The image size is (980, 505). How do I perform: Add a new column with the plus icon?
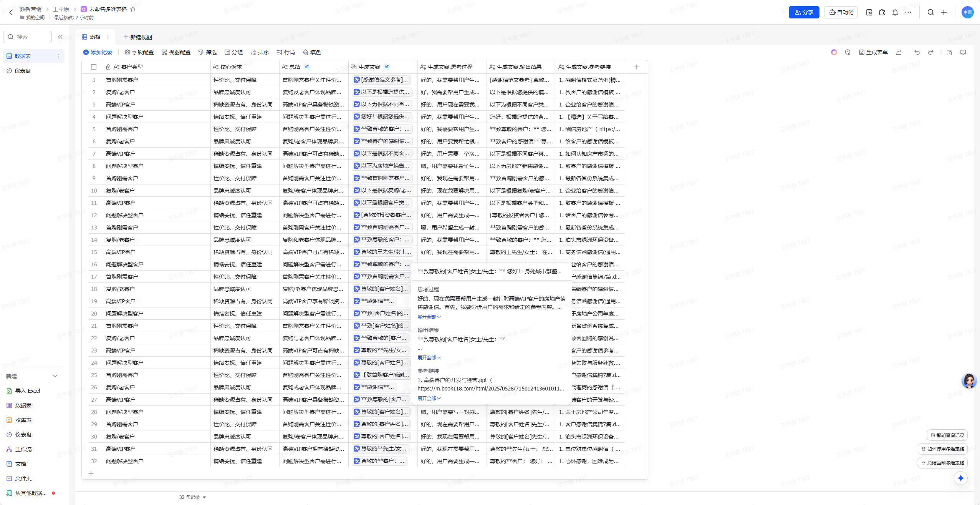636,67
